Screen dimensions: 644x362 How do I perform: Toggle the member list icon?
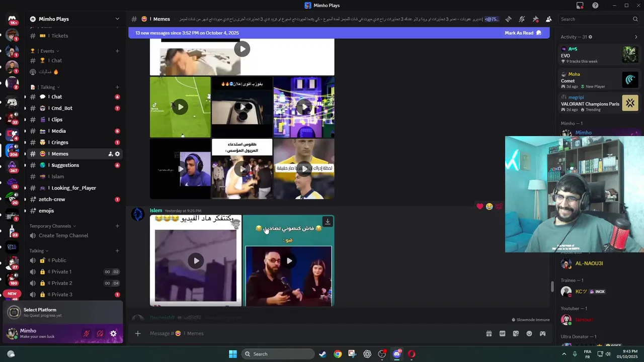click(548, 19)
